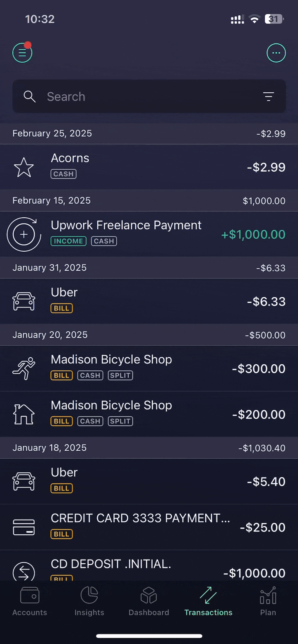This screenshot has height=644, width=298.
Task: Switch to the Accounts tab
Action: pos(30,602)
